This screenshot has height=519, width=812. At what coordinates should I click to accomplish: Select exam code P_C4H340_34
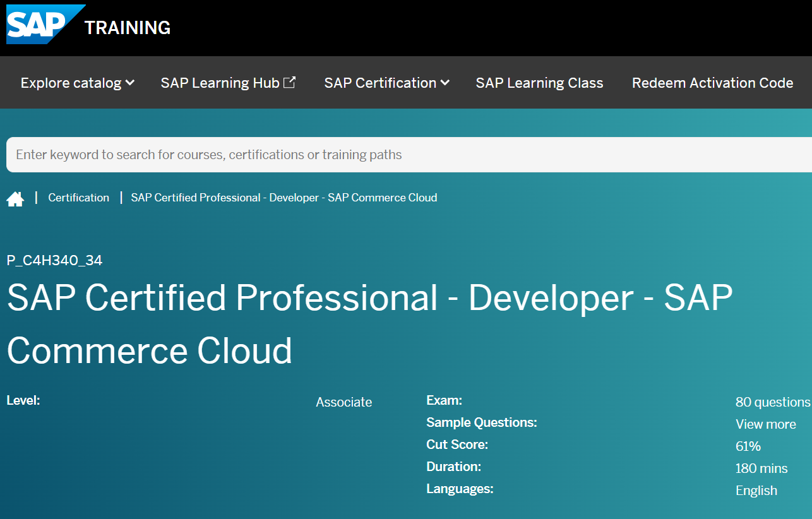pyautogui.click(x=54, y=260)
